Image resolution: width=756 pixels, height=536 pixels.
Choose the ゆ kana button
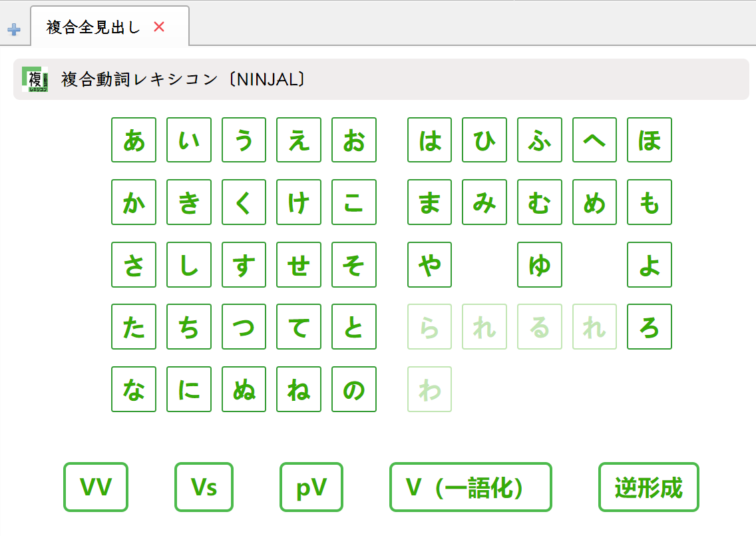coord(540,264)
